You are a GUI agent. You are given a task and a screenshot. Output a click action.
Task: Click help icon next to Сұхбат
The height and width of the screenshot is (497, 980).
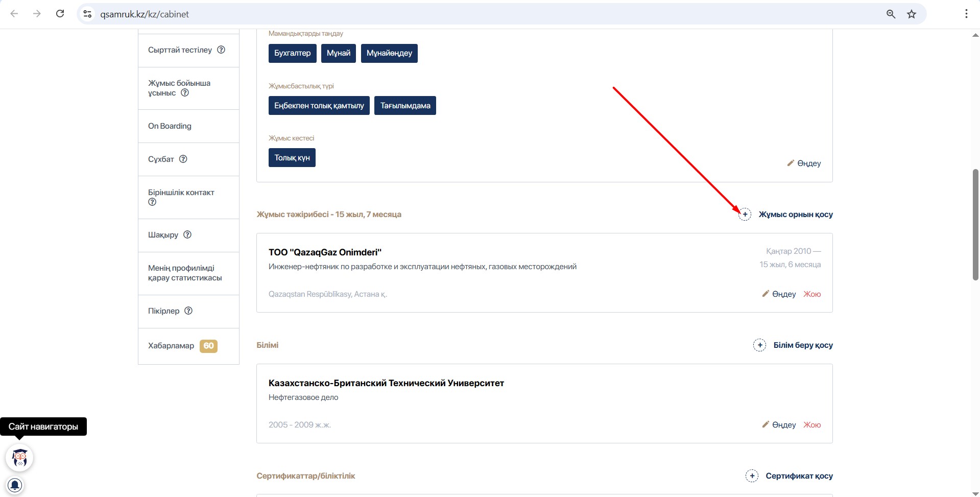[183, 159]
